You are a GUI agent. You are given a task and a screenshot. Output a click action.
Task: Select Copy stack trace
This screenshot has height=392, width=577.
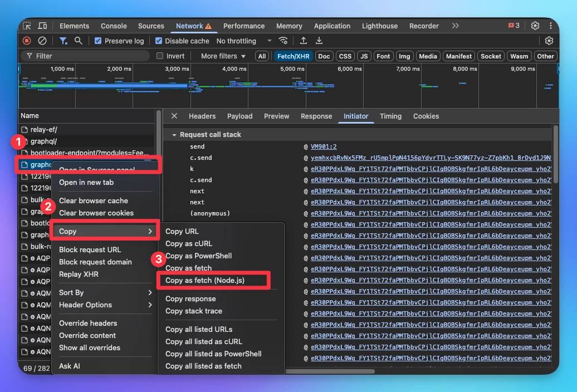(194, 311)
